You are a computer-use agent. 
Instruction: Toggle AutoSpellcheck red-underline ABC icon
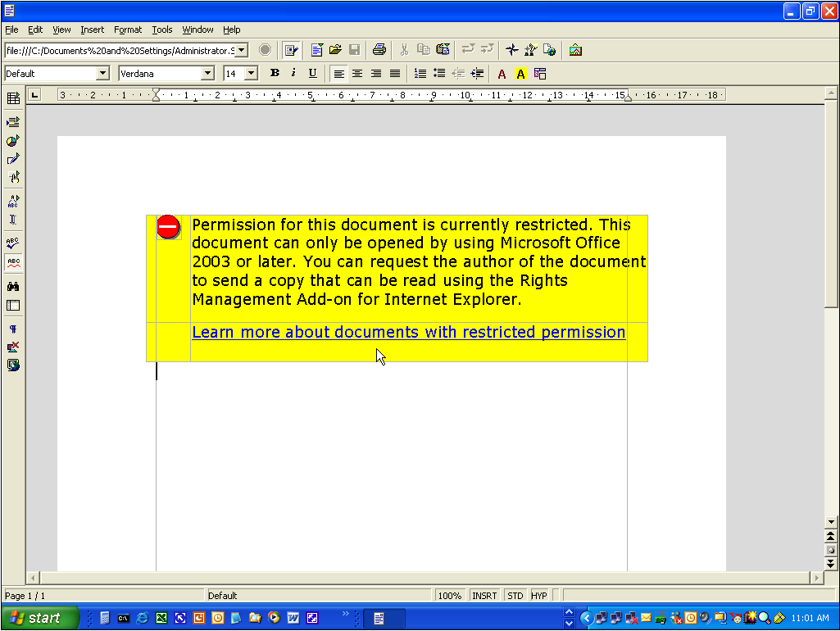13,262
